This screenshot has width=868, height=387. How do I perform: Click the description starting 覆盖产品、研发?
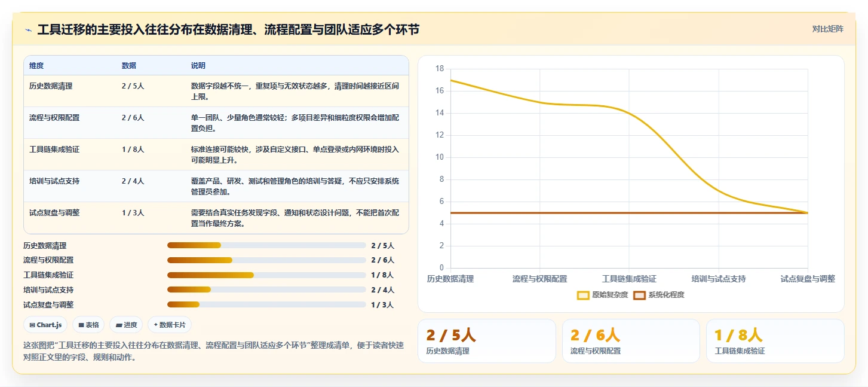(295, 186)
